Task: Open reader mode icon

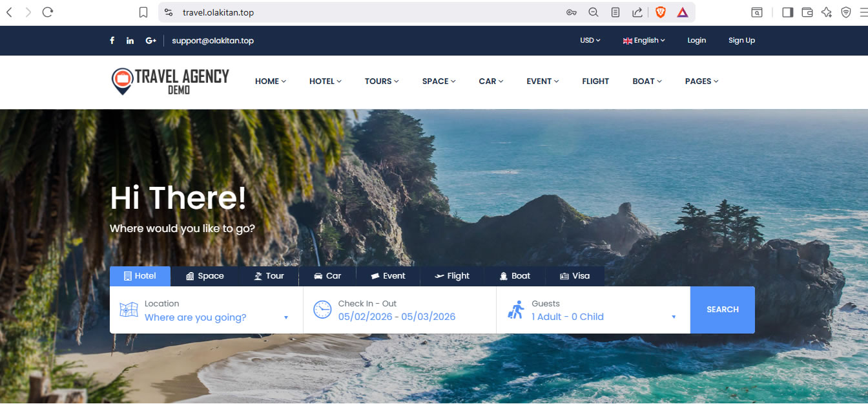Action: 615,12
